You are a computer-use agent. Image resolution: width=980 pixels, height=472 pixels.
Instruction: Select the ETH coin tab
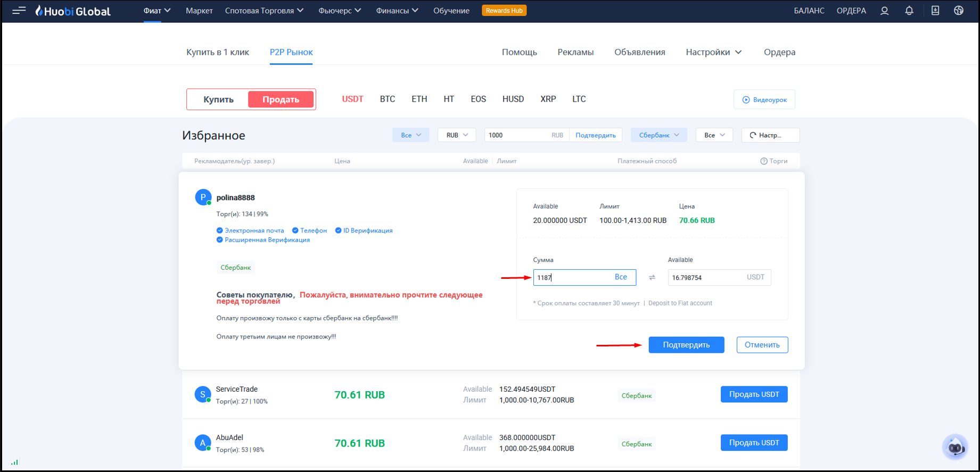click(419, 99)
